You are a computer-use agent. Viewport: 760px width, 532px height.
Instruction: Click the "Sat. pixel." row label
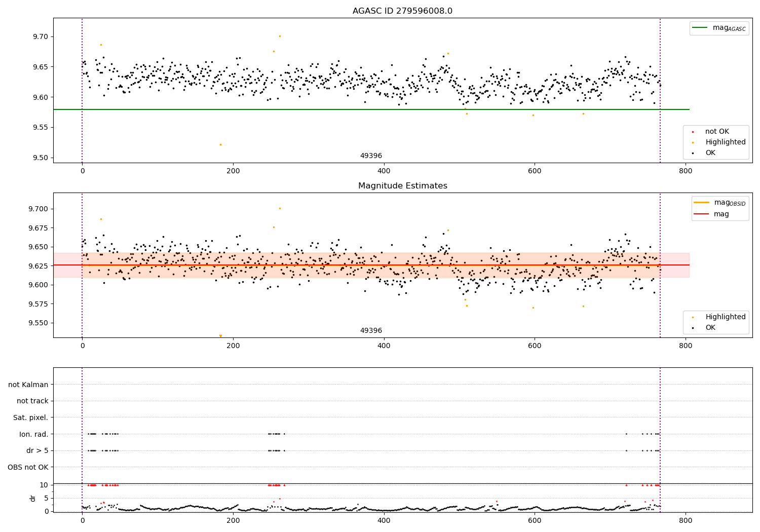click(x=31, y=418)
